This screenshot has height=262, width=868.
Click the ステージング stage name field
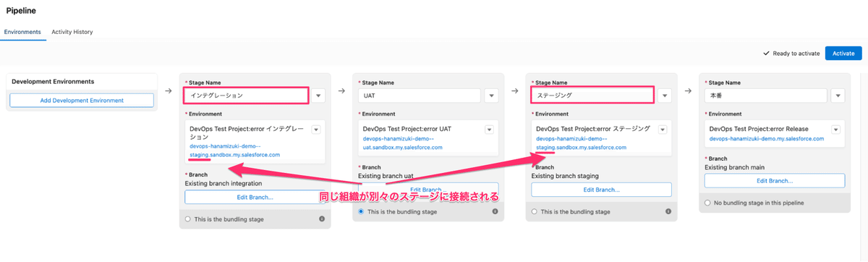tap(592, 95)
